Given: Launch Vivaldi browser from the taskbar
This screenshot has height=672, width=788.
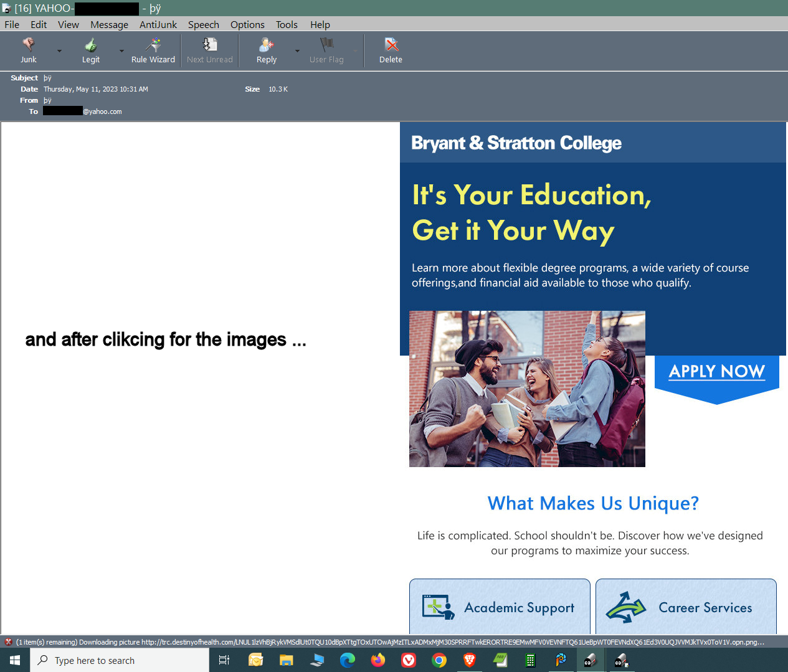Looking at the screenshot, I should click(409, 660).
